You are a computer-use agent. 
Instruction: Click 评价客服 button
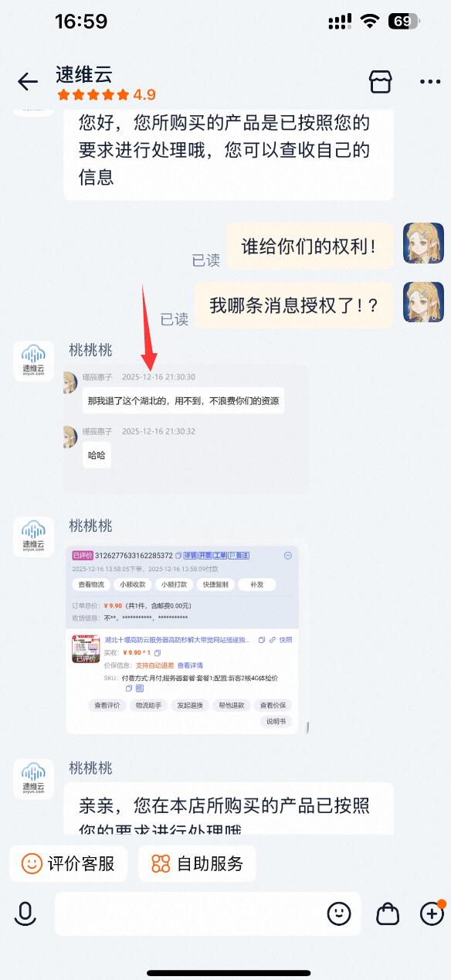[69, 863]
